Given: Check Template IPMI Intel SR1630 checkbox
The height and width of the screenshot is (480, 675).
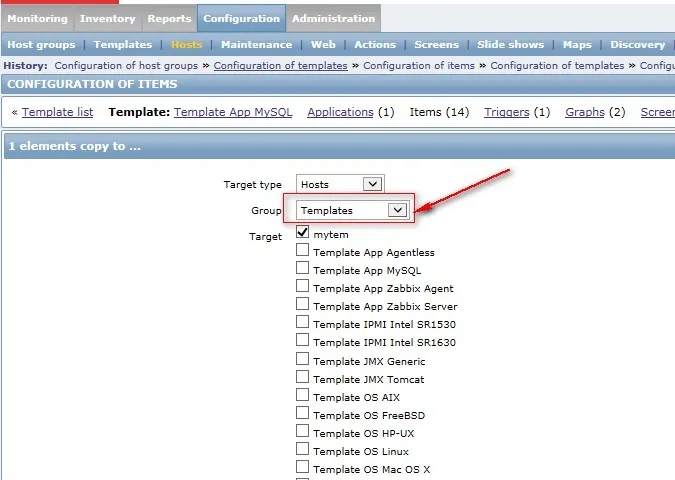Looking at the screenshot, I should (x=302, y=340).
